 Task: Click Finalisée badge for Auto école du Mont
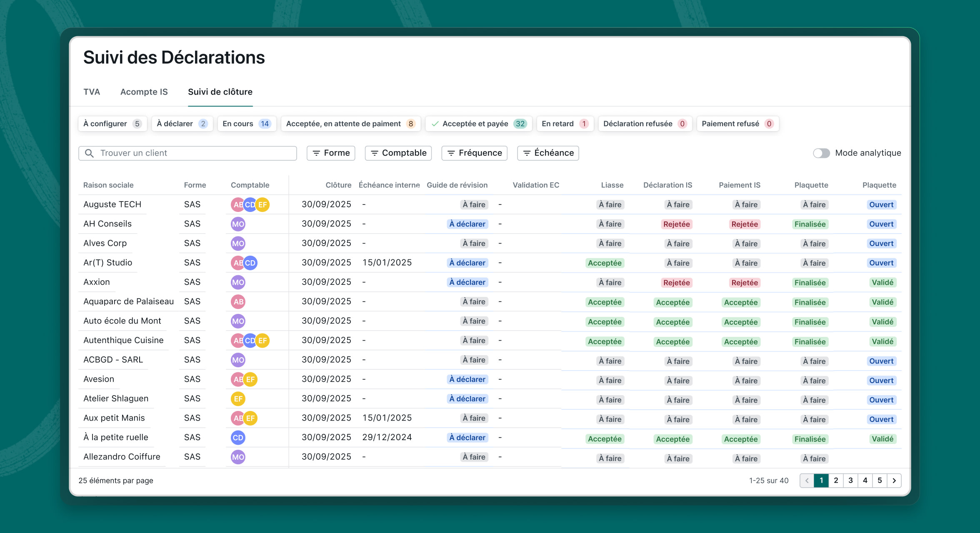(x=810, y=322)
